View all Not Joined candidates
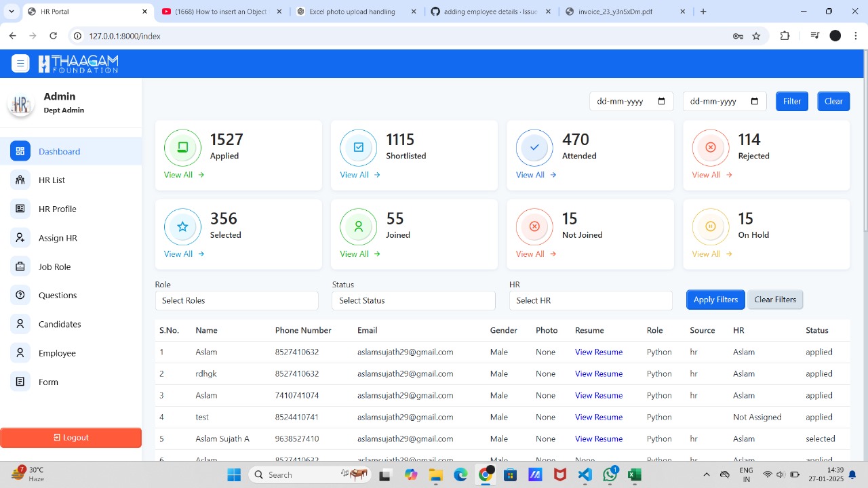This screenshot has width=868, height=488. [536, 254]
